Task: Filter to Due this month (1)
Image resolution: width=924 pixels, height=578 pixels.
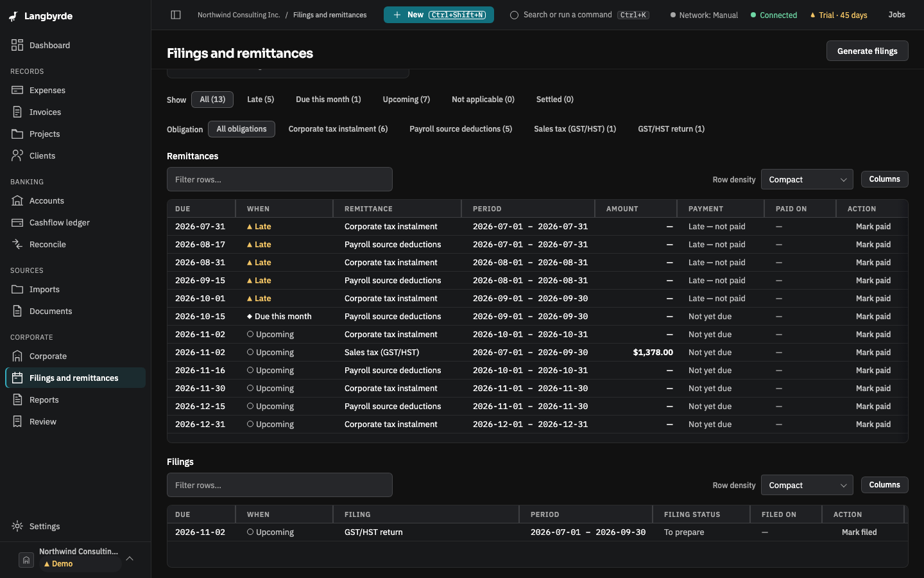Action: (329, 100)
